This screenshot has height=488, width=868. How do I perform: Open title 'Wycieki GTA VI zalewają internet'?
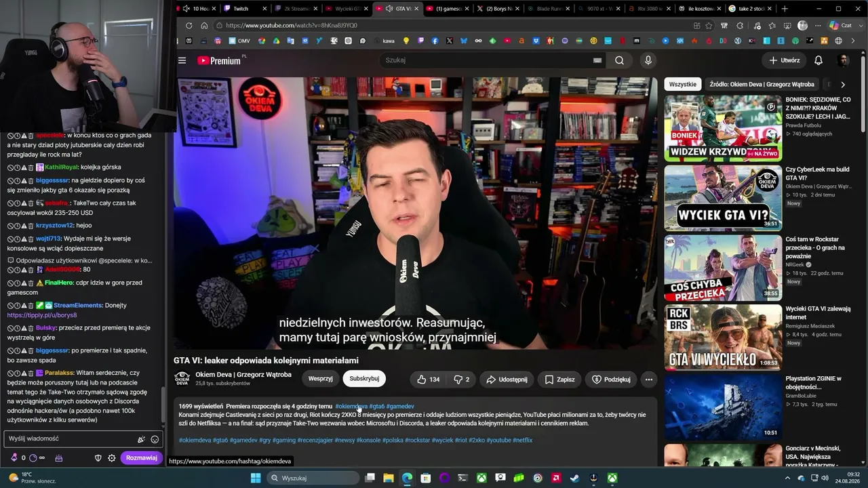(x=818, y=313)
